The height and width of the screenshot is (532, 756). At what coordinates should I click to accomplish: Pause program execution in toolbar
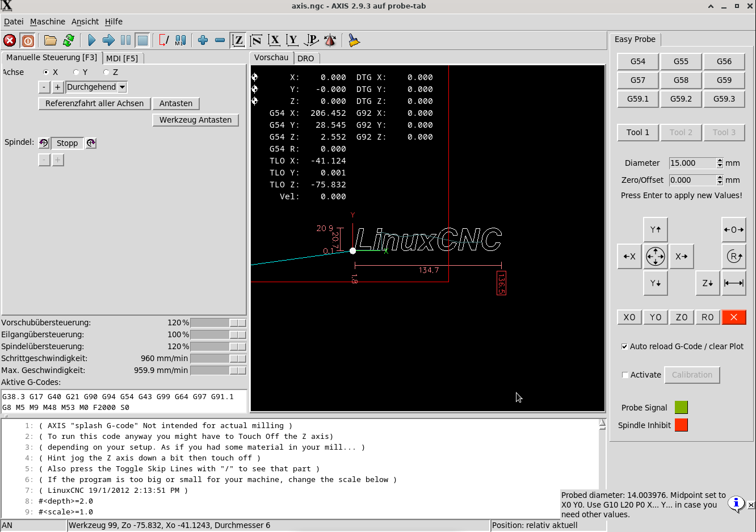[x=125, y=40]
